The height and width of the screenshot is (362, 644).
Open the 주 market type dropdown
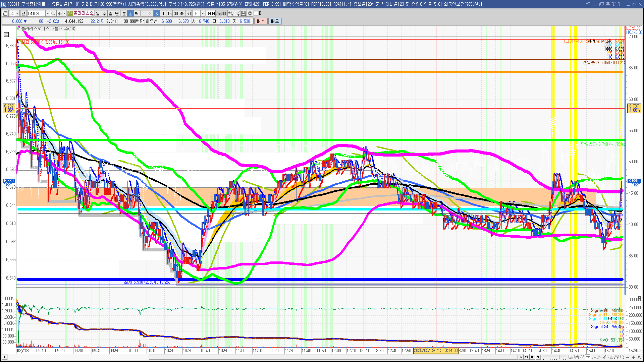click(17, 13)
